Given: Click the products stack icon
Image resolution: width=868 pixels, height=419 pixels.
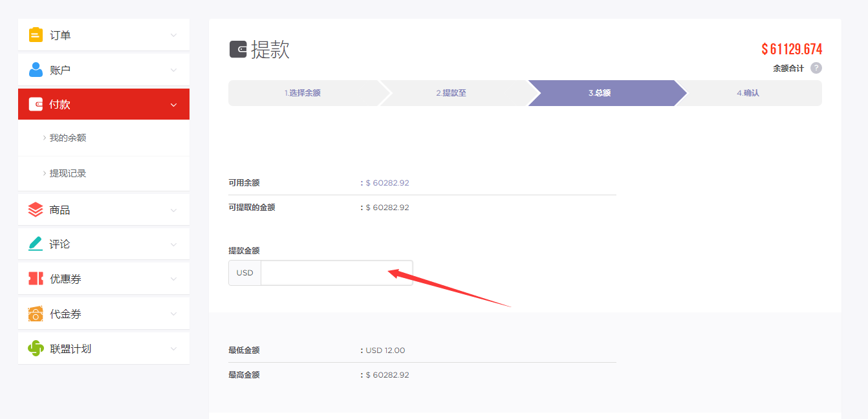Looking at the screenshot, I should pos(36,209).
